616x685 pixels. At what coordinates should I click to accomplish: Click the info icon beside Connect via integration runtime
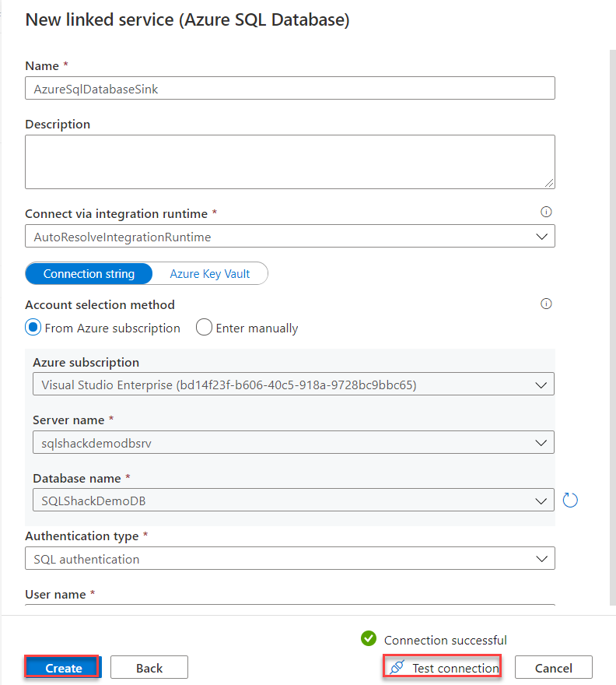[x=546, y=212]
